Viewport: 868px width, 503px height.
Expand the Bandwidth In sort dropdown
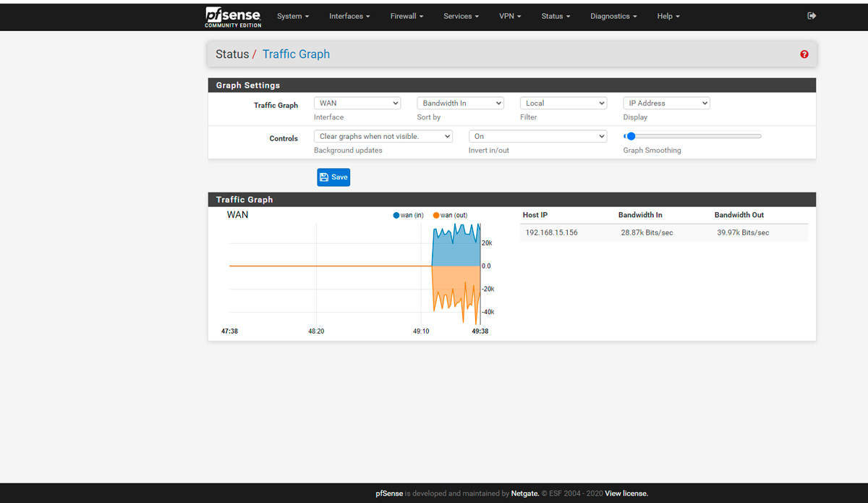pos(460,103)
